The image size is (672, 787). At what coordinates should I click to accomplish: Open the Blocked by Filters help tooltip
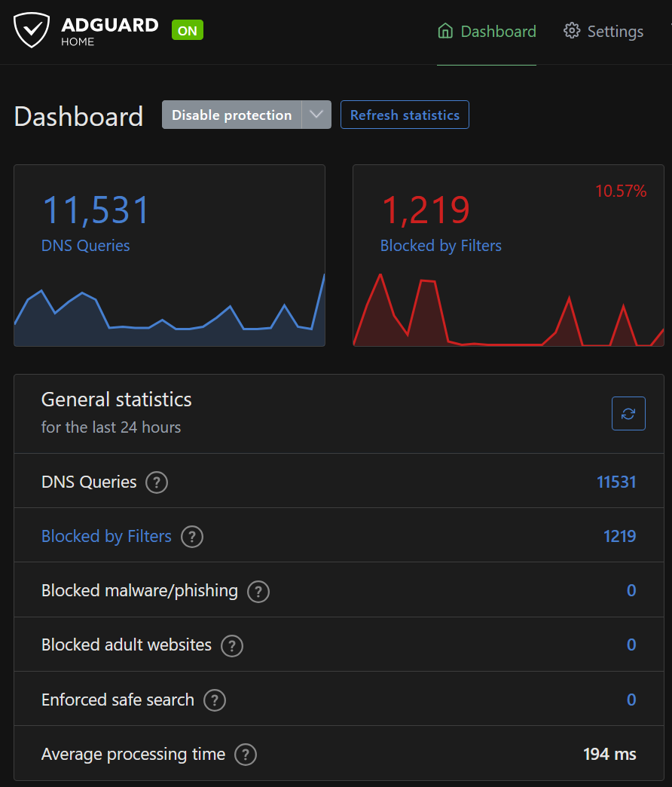click(192, 537)
